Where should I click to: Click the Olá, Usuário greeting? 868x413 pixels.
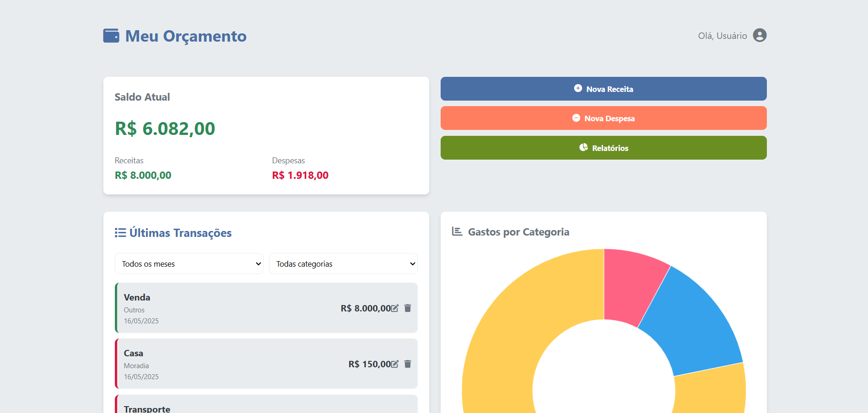tap(722, 36)
